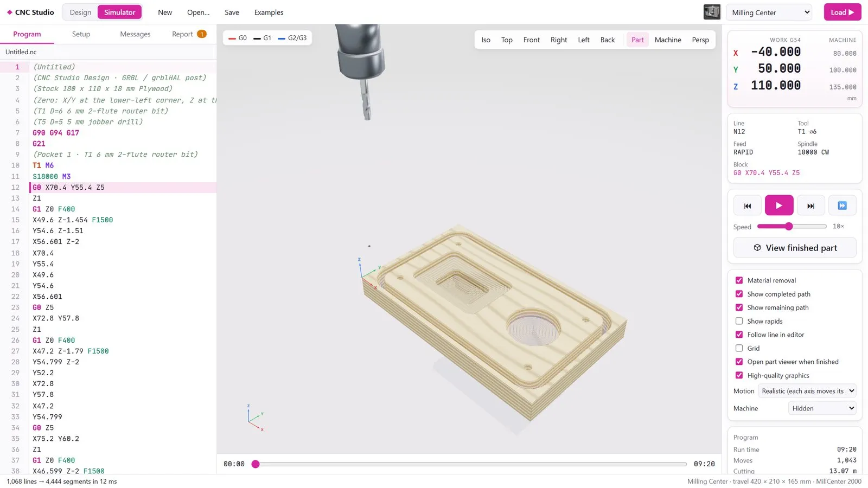
Task: Click the Load button
Action: (x=843, y=12)
